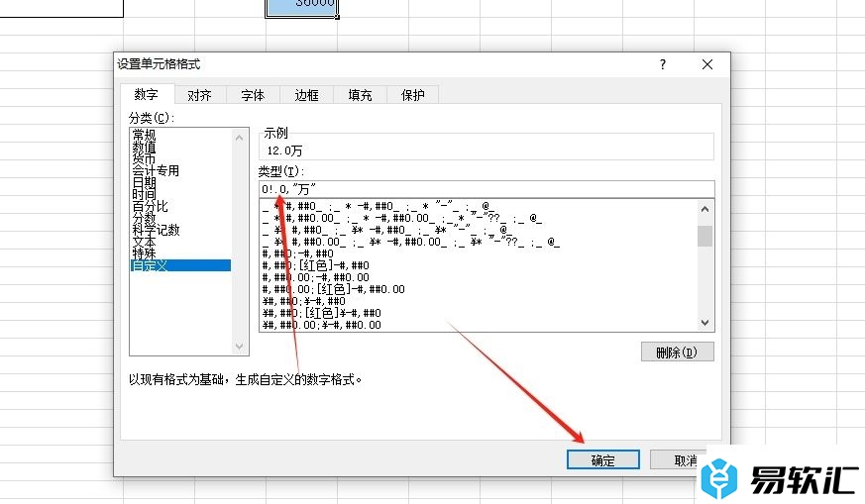This screenshot has height=504, width=865.
Task: Open the help question mark button
Action: point(663,64)
